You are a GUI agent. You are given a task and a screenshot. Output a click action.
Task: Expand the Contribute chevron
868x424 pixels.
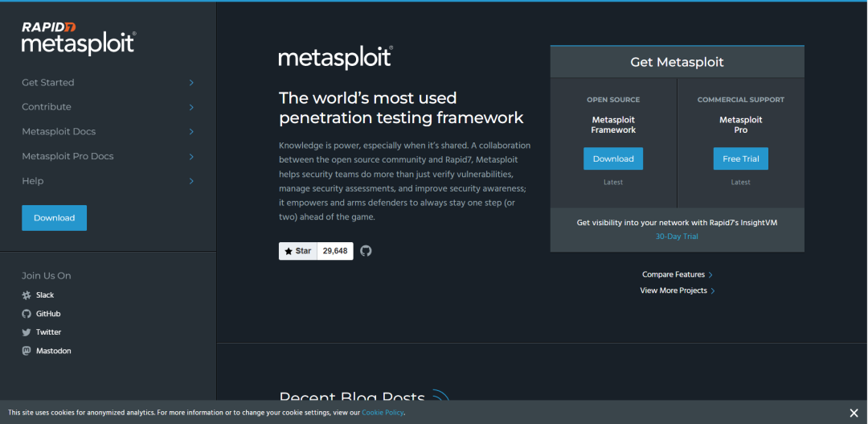[x=191, y=107]
